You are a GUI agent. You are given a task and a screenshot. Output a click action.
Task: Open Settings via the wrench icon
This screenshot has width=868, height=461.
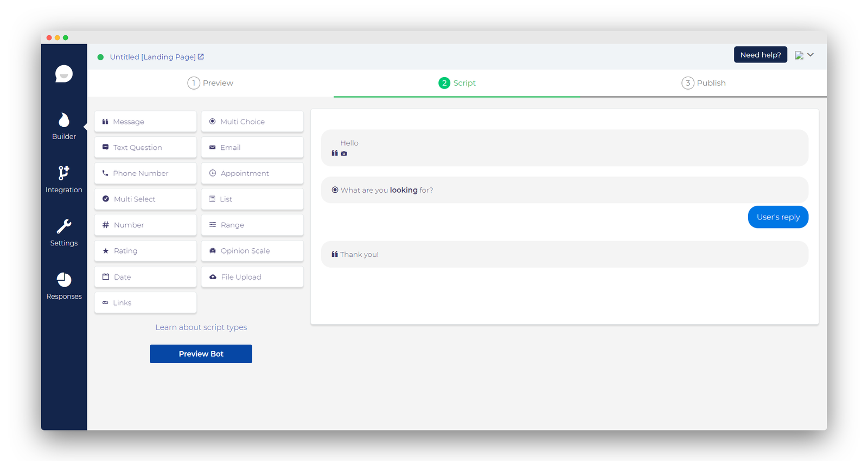pyautogui.click(x=64, y=233)
